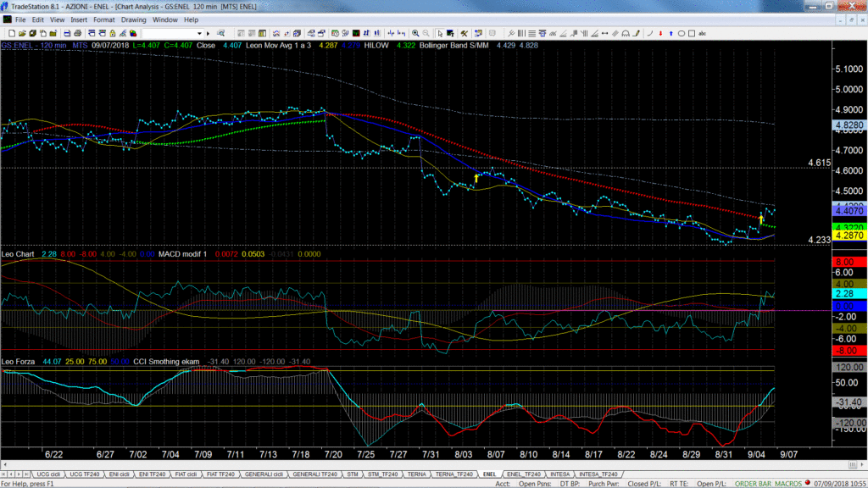Open the Edit menu
Screen dimensions: 868x488
[37, 20]
